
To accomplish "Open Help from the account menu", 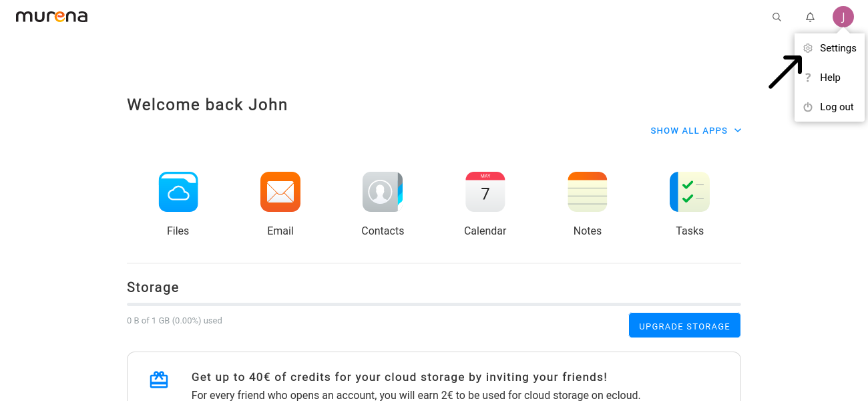I will click(x=829, y=77).
